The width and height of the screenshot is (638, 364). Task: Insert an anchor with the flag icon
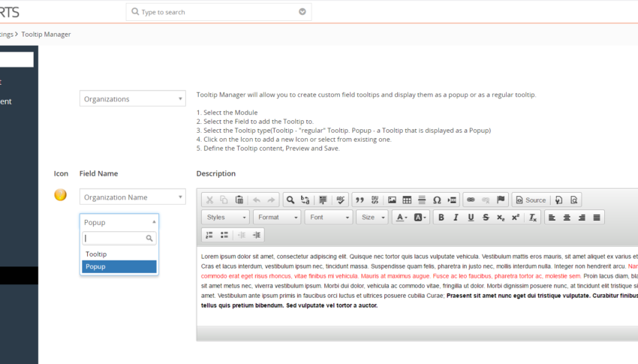501,200
